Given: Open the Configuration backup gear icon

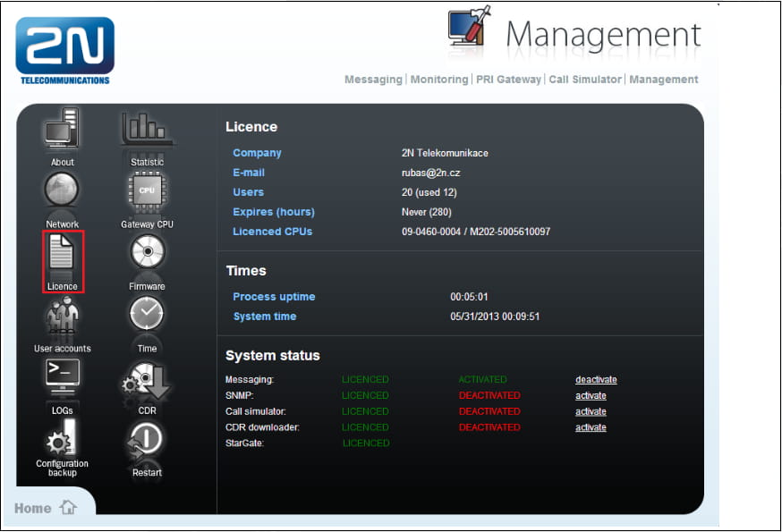Looking at the screenshot, I should [x=62, y=436].
